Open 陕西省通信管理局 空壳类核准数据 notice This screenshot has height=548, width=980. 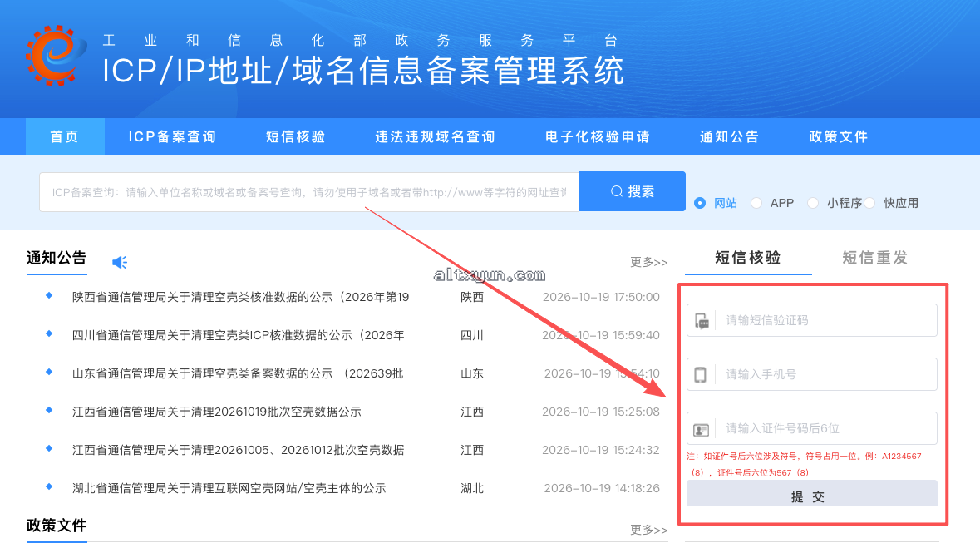pos(240,297)
